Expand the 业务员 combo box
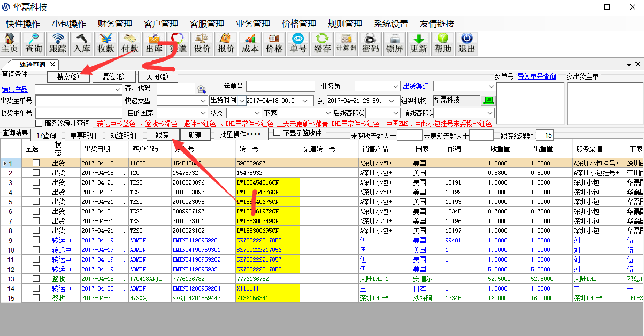The height and width of the screenshot is (336, 644). pos(395,87)
